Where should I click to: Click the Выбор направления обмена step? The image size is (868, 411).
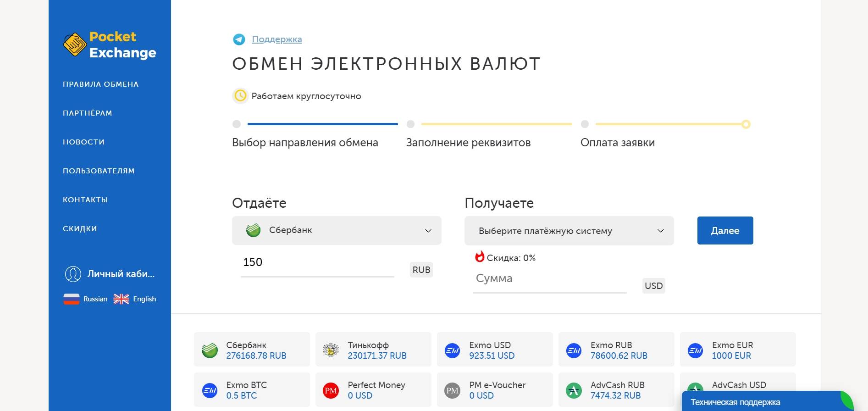305,143
